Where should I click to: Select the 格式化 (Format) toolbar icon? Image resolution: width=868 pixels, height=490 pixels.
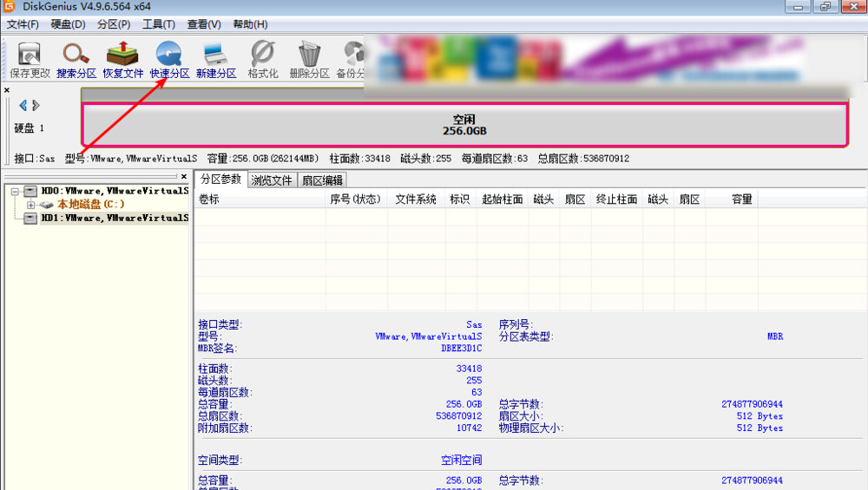tap(263, 59)
